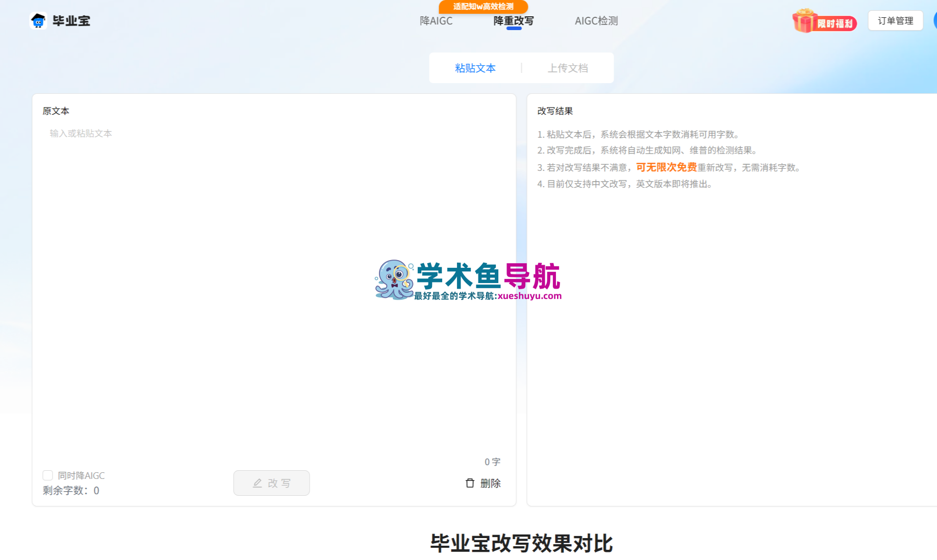Open the 降AIGC navigation item
The height and width of the screenshot is (560, 937).
436,20
